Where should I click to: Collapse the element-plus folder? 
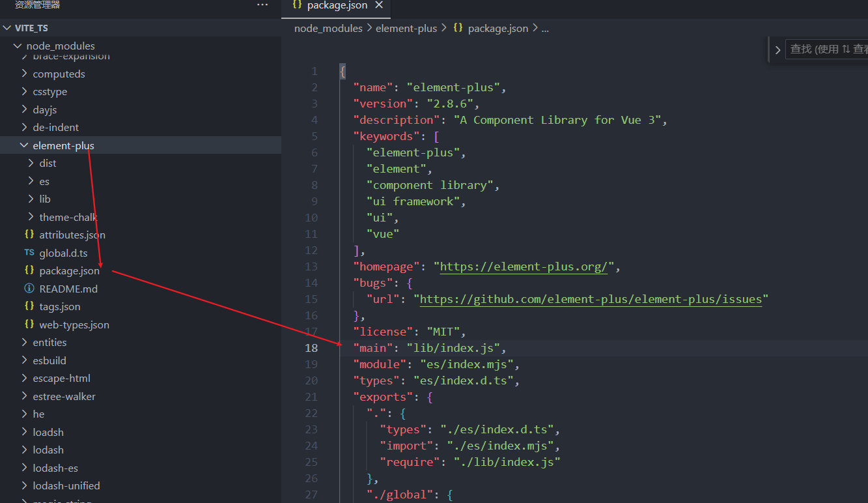24,145
